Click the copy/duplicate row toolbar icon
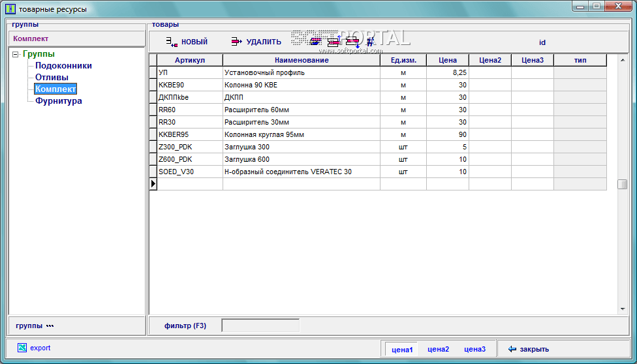The width and height of the screenshot is (637, 364). click(x=315, y=42)
